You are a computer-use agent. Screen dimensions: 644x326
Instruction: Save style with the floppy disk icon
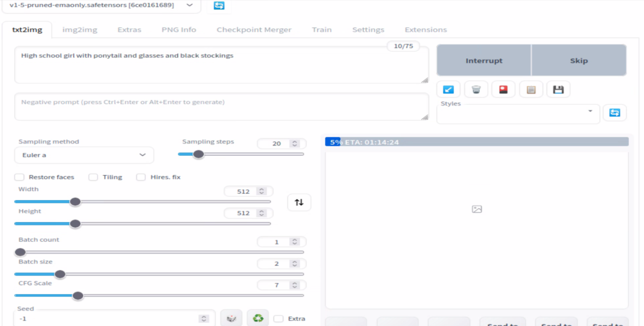coord(558,90)
